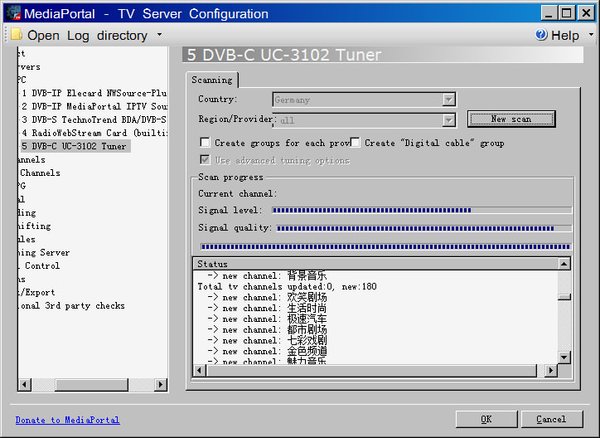
Task: Open the Log directory toolbar button
Action: coord(87,35)
